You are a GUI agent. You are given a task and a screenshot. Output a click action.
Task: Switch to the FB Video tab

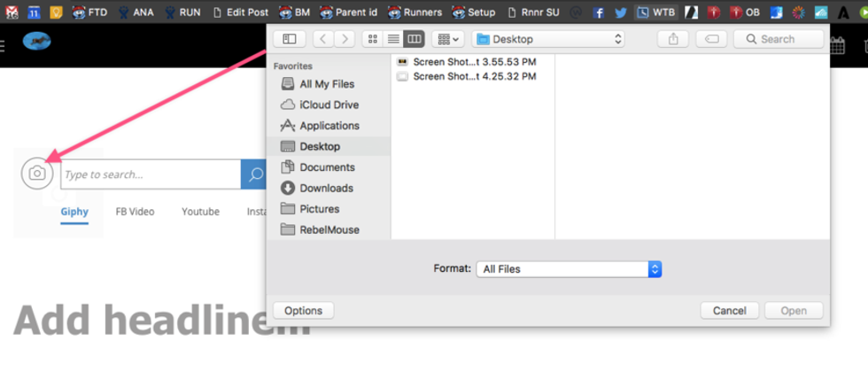point(135,212)
